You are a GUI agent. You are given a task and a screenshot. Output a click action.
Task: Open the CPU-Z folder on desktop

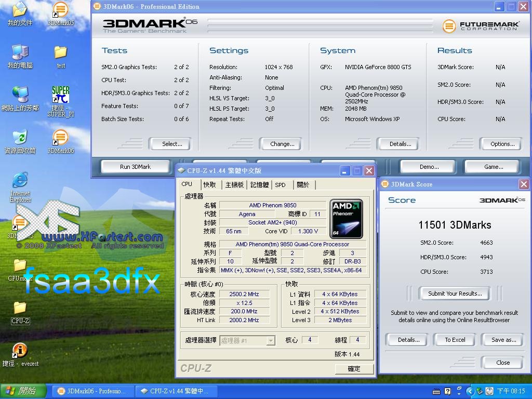click(20, 308)
